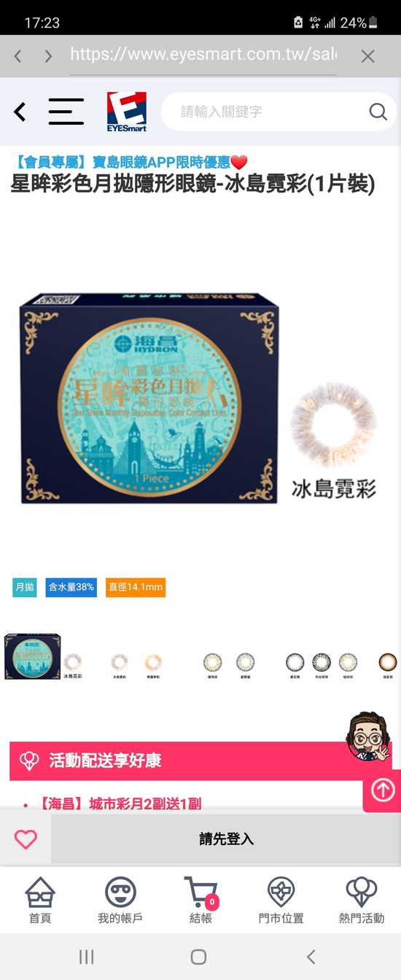Open 門市位置 store locations icon
Image resolution: width=401 pixels, height=980 pixels.
[281, 901]
